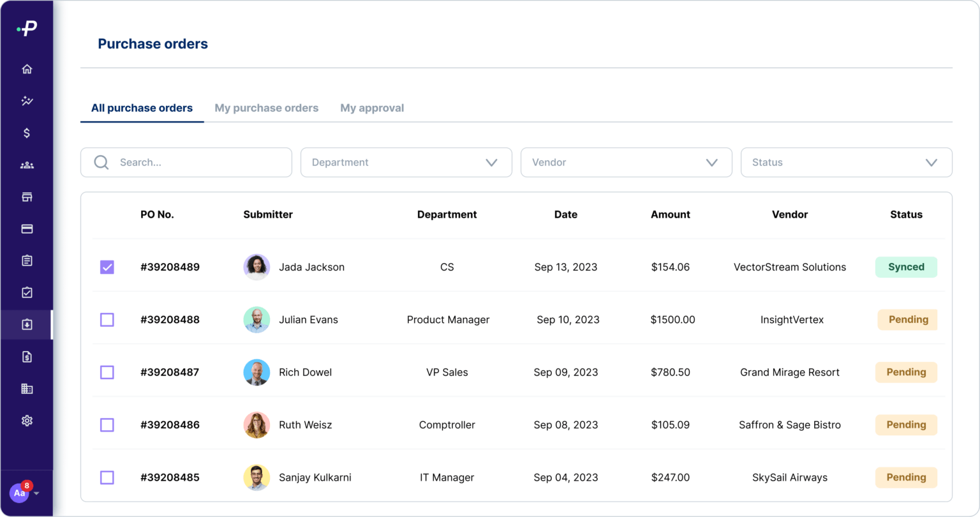Click the storefront sidebar icon
This screenshot has width=980, height=517.
click(27, 197)
